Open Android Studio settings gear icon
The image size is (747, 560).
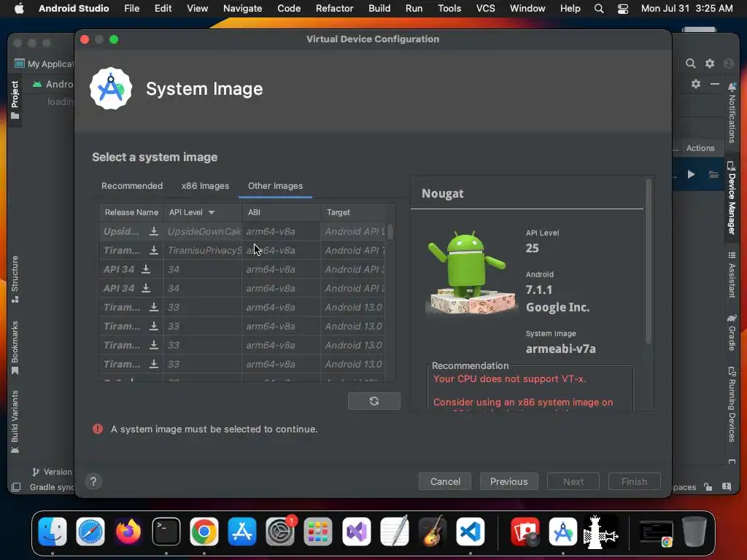click(710, 63)
